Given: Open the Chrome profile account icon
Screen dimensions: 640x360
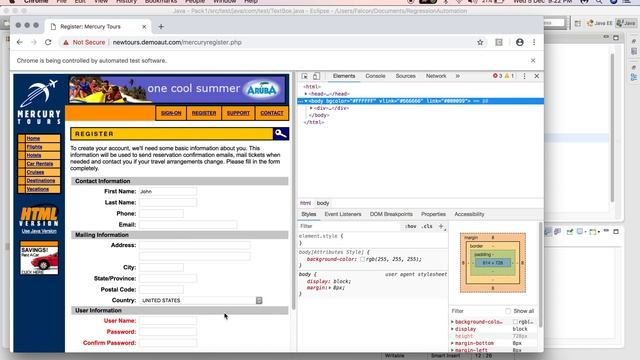Looking at the screenshot, I should (x=519, y=42).
